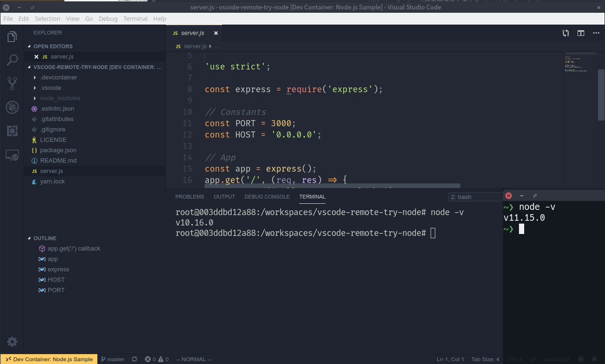
Task: Open .gitignore from the file tree
Action: click(52, 130)
